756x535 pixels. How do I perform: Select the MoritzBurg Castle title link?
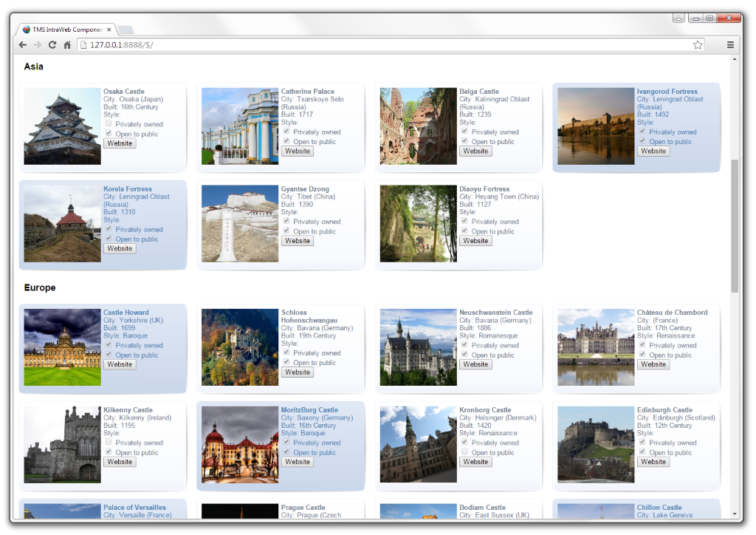coord(309,410)
